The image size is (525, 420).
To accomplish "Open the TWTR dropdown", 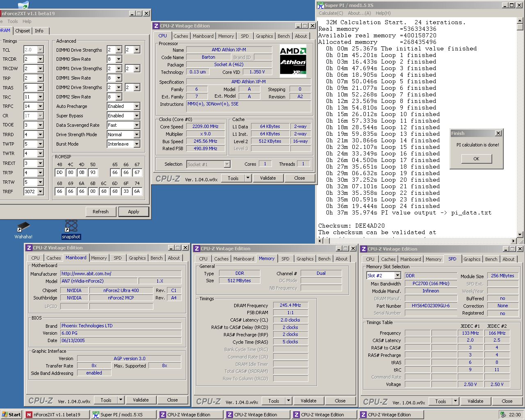I will [40, 153].
